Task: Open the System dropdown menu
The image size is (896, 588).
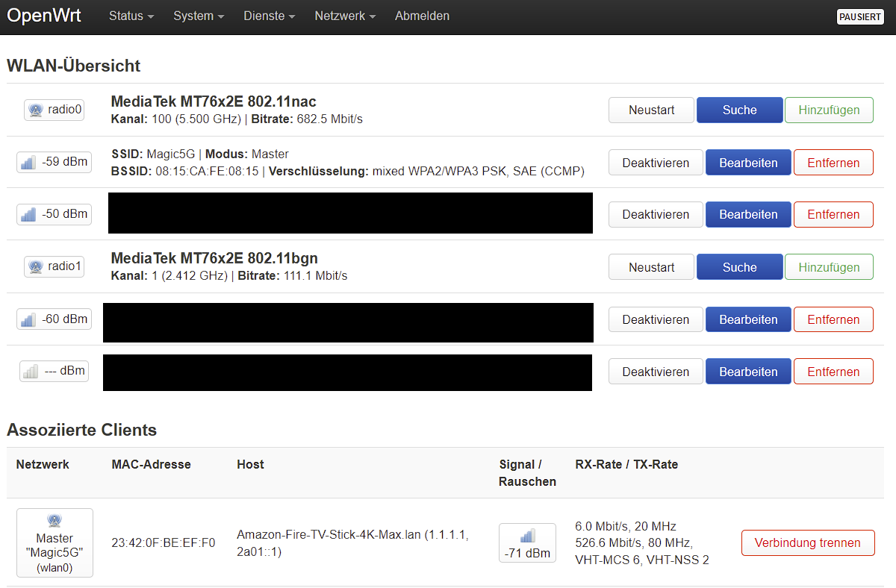Action: click(198, 16)
